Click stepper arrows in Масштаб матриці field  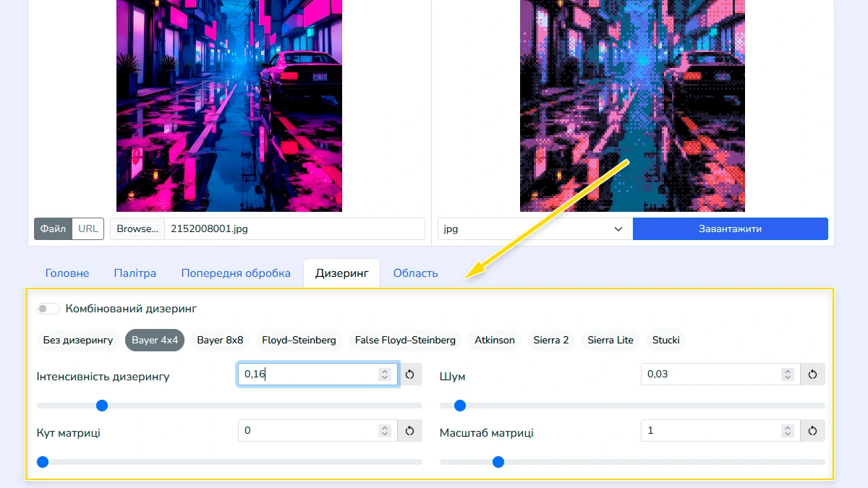point(787,431)
